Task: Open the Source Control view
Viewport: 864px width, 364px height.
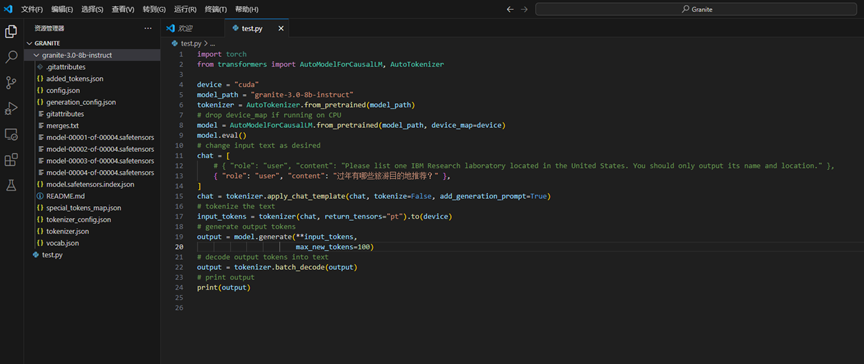Action: [x=11, y=83]
